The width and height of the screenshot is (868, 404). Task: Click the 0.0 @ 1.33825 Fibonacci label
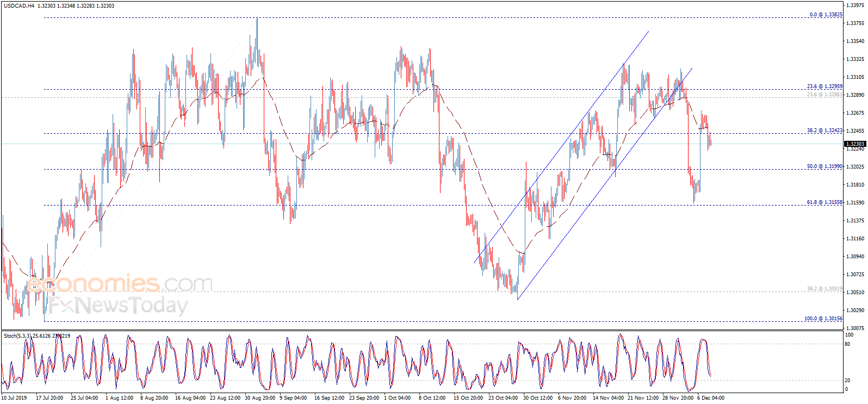click(x=826, y=15)
